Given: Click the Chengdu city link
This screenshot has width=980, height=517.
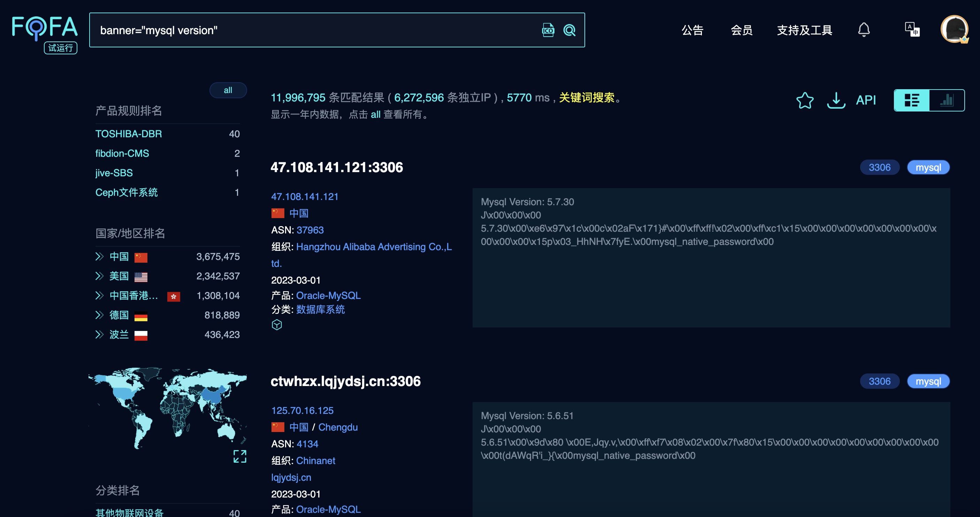Looking at the screenshot, I should 338,427.
